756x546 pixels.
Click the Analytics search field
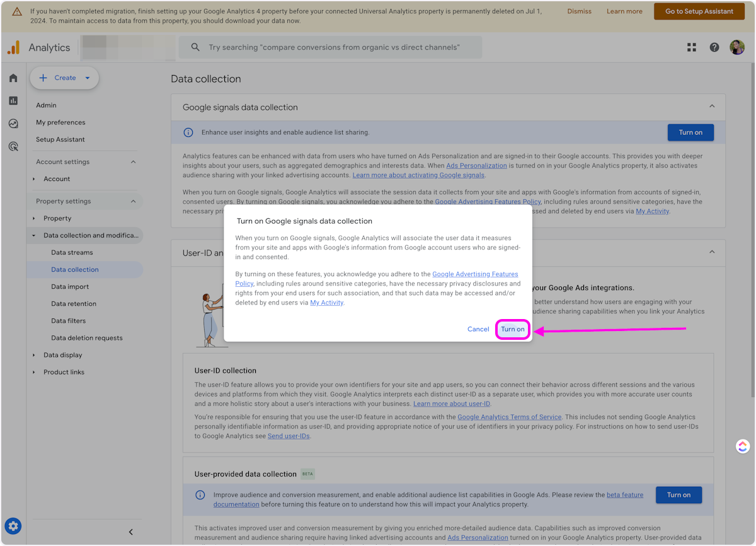(x=330, y=47)
